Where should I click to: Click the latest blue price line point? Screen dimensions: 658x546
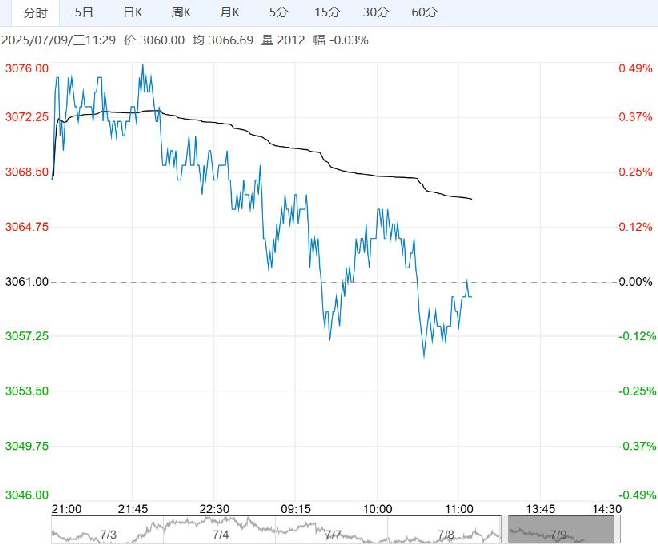point(471,297)
